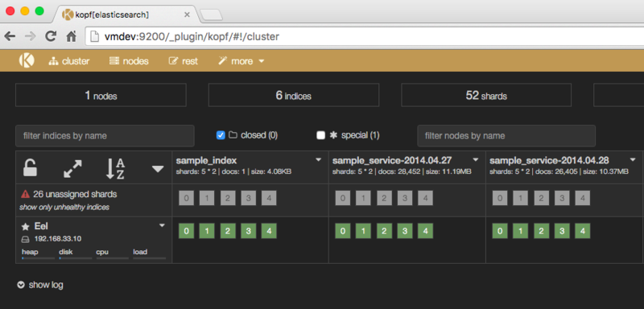Select green shard 4 of sample_index
Viewport: 644px width, 309px height.
[269, 231]
